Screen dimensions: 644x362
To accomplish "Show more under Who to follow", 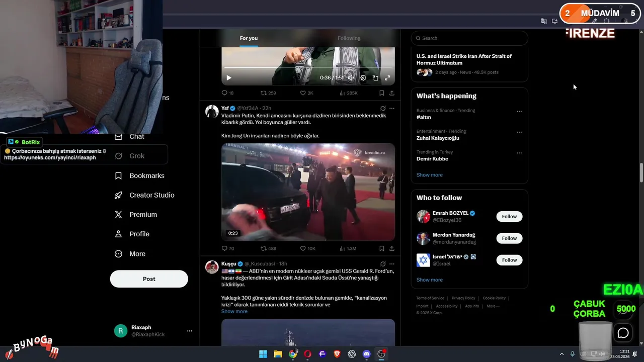I will pyautogui.click(x=430, y=280).
